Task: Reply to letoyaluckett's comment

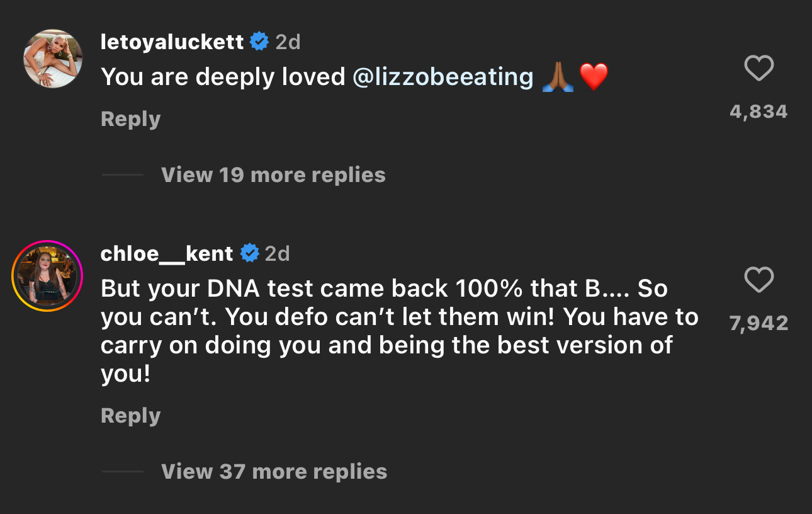Action: (130, 118)
